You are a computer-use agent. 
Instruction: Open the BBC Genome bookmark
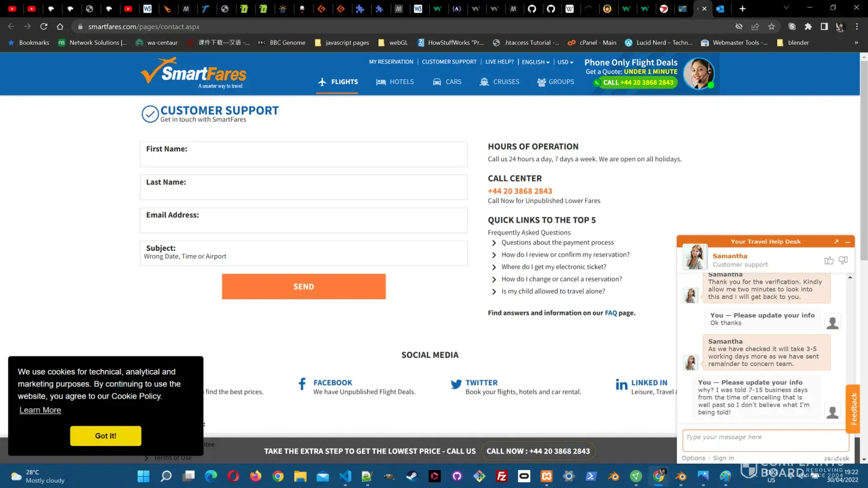pyautogui.click(x=282, y=42)
